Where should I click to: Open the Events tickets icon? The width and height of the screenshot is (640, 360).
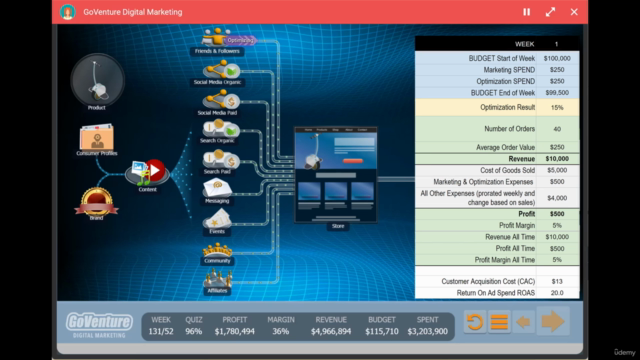(217, 218)
